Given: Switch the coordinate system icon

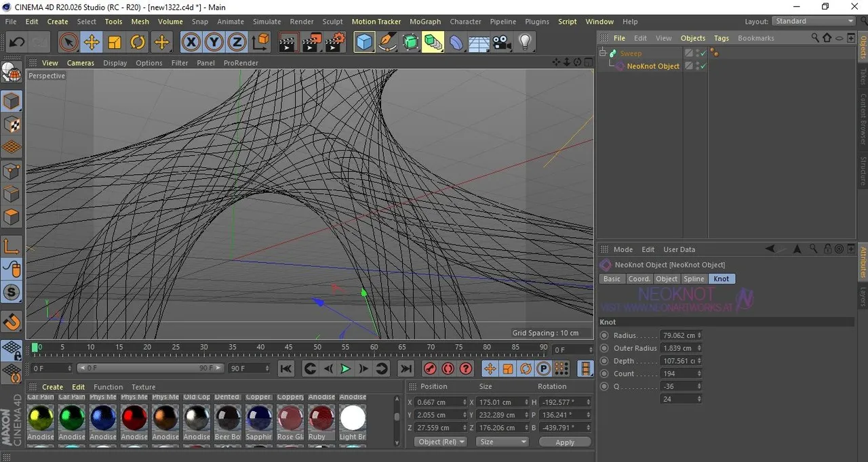Looking at the screenshot, I should tap(260, 42).
